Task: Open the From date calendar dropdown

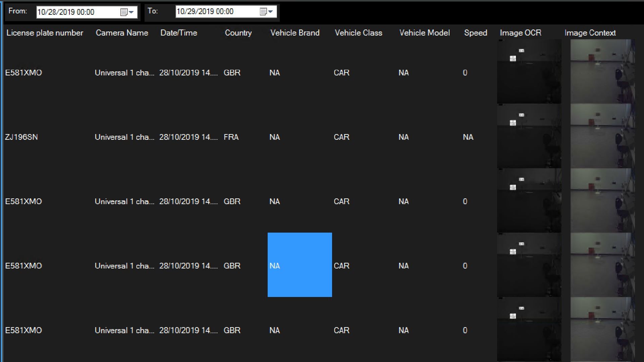Action: [127, 12]
